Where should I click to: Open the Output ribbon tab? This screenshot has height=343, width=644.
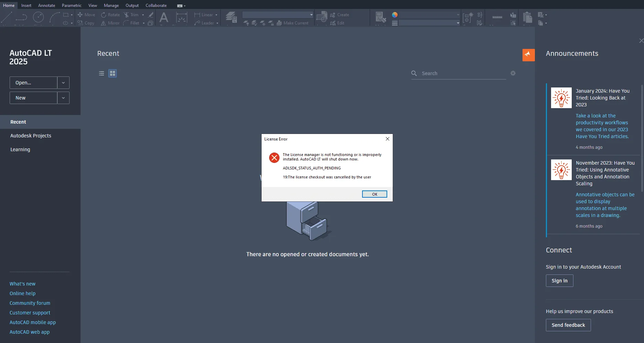pyautogui.click(x=132, y=6)
